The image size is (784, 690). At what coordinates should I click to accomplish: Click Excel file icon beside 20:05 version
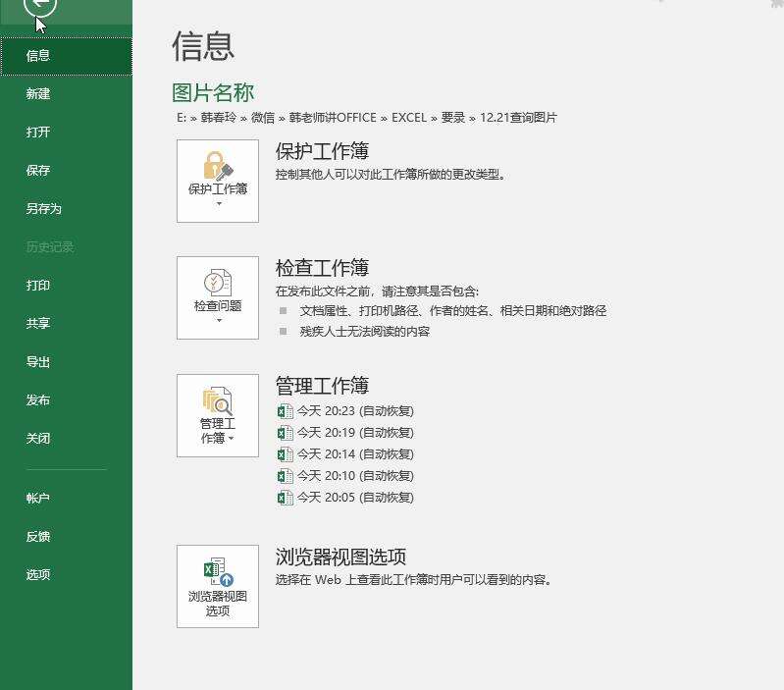pos(285,498)
